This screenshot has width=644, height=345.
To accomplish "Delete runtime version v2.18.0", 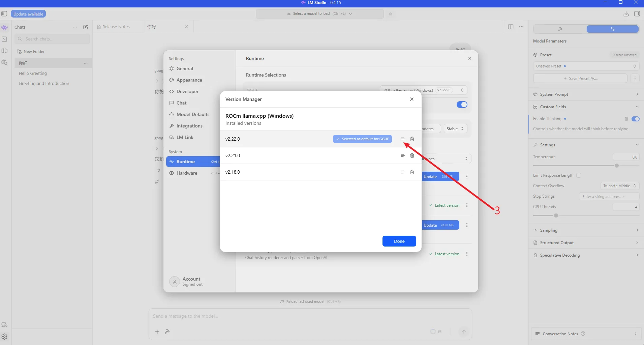I will tap(412, 172).
